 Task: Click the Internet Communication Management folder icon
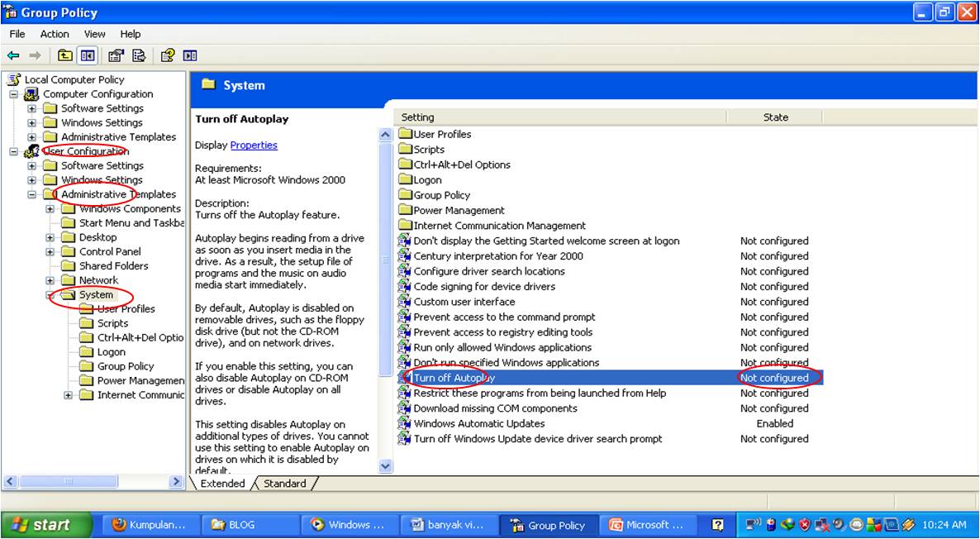[405, 225]
